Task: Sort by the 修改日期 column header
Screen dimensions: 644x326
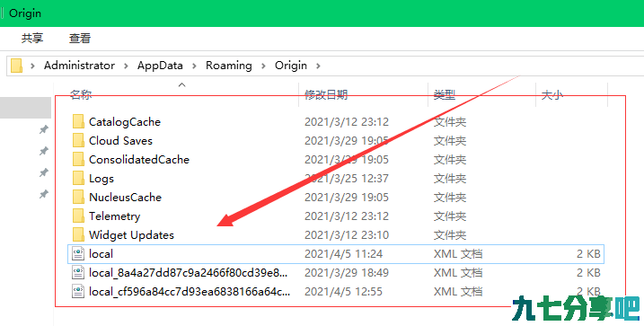Action: pos(326,95)
